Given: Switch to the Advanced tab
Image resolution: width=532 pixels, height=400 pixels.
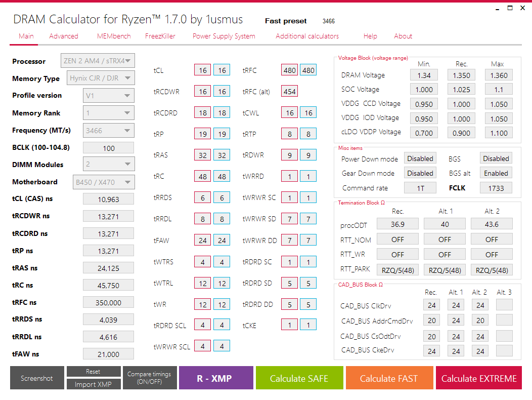Looking at the screenshot, I should click(64, 36).
